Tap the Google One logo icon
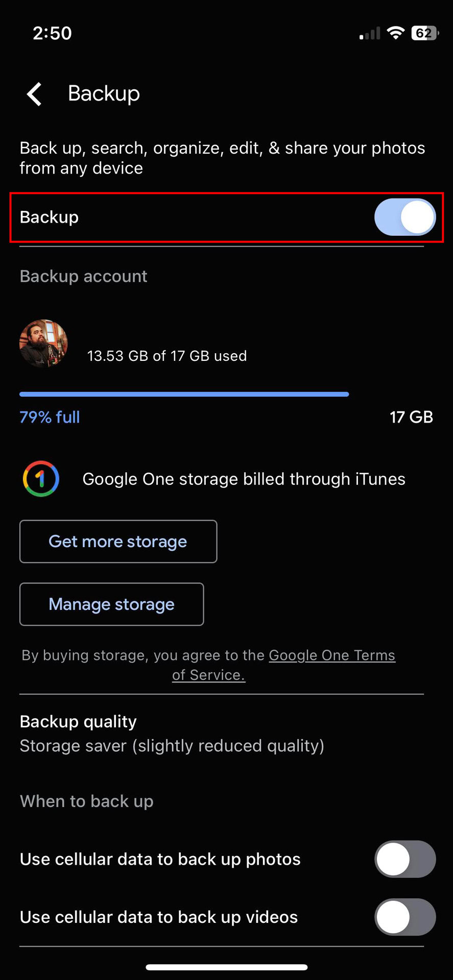 [41, 479]
